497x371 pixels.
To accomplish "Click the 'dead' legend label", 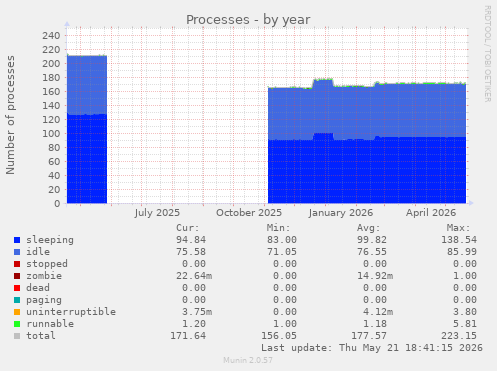I will click(x=38, y=288).
